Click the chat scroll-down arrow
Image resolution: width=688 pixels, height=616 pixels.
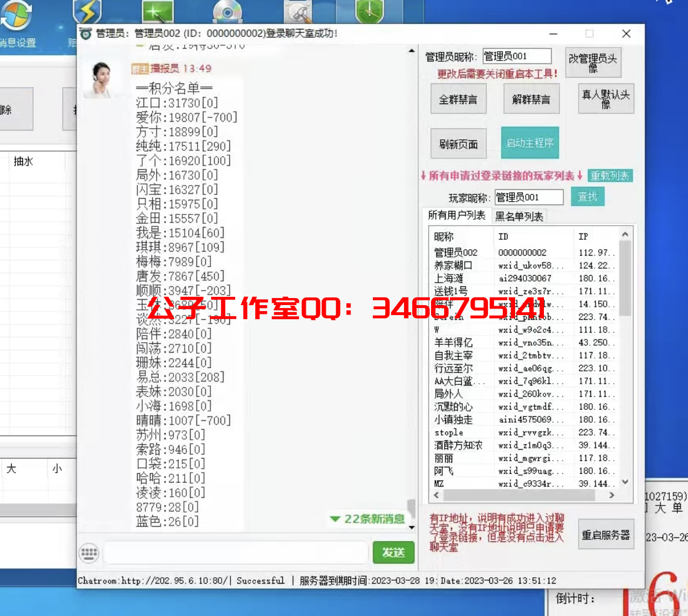point(411,527)
